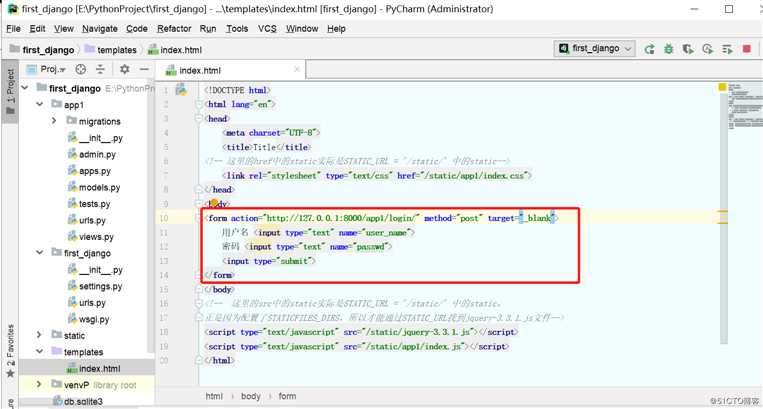The height and width of the screenshot is (409, 763).
Task: Toggle the 1: Project side tool window
Action: point(10,91)
